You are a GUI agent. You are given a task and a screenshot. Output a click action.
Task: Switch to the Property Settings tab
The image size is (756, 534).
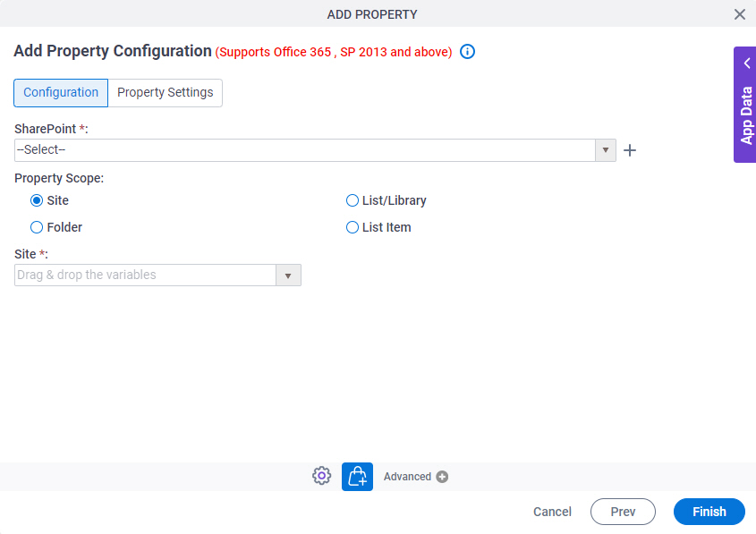(166, 92)
